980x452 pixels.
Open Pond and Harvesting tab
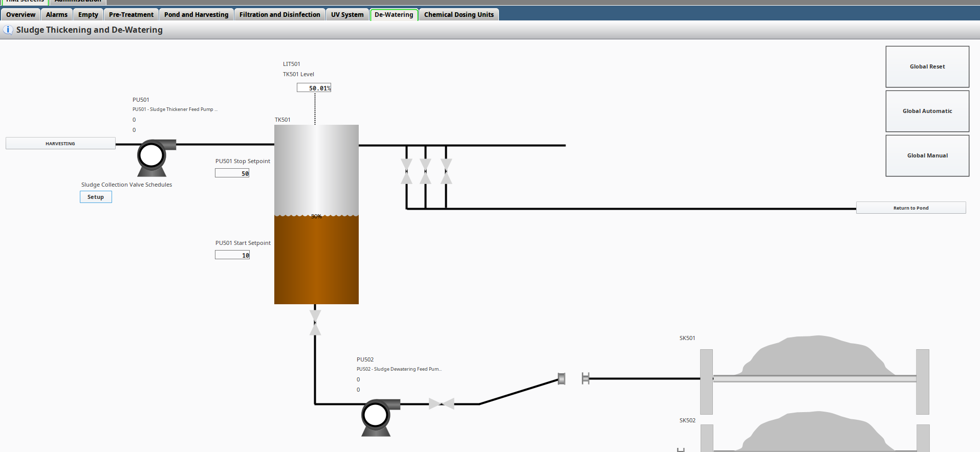tap(197, 14)
